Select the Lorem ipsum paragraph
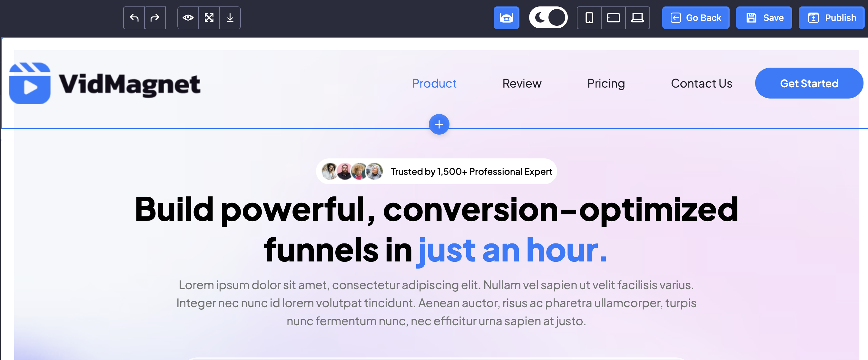The height and width of the screenshot is (360, 868). click(436, 303)
